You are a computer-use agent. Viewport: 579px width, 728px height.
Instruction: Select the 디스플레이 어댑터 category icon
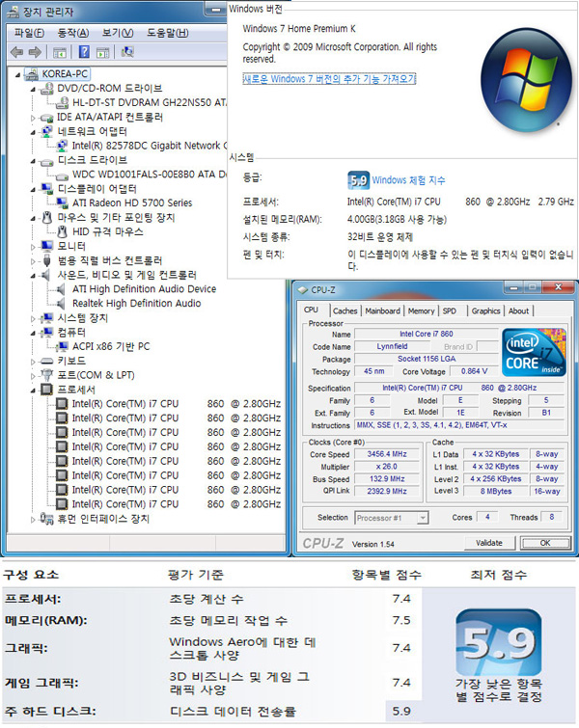coord(46,188)
